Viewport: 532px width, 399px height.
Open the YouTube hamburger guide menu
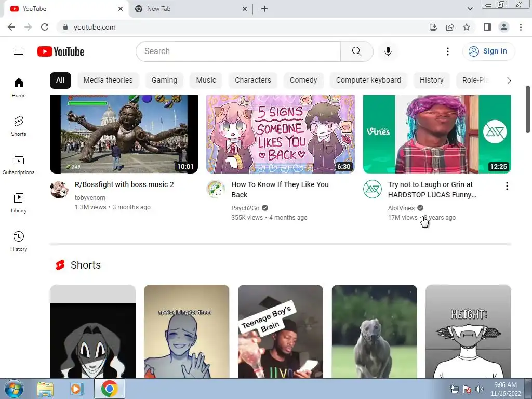19,51
